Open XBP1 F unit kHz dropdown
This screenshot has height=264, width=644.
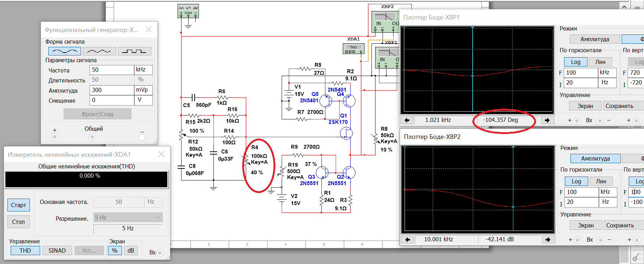[608, 72]
